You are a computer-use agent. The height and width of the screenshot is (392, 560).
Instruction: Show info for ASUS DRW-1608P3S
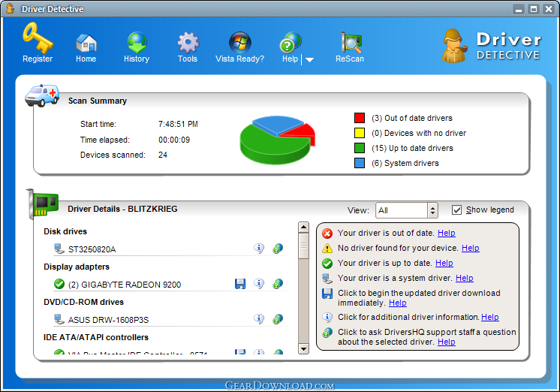tap(259, 318)
